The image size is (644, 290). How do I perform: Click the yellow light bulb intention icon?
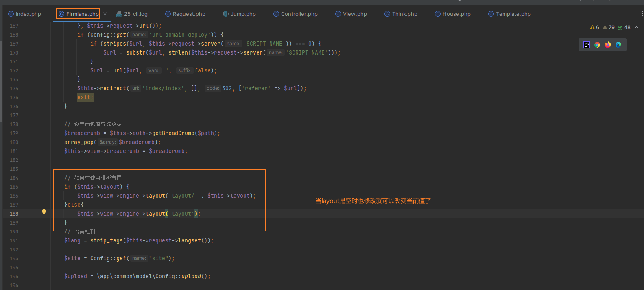click(x=44, y=212)
